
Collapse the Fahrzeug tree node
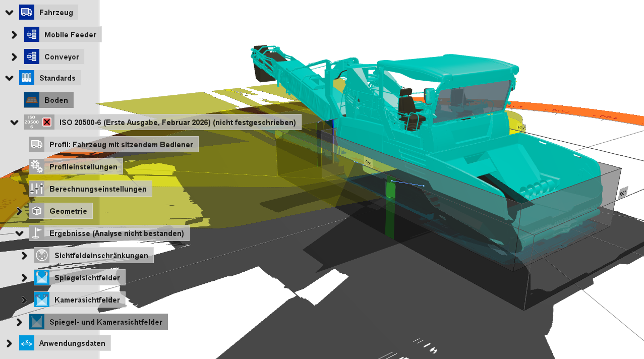pyautogui.click(x=9, y=13)
